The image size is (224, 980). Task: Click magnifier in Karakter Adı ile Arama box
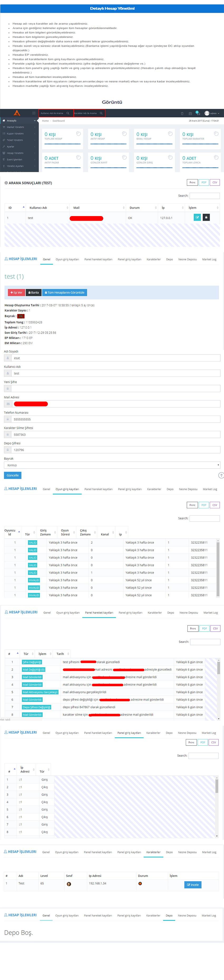[101, 113]
